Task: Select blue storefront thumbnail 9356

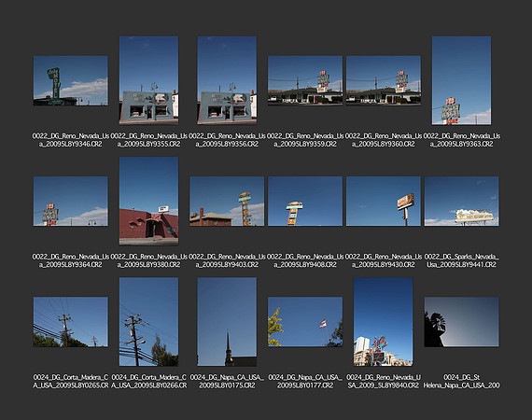Action: pyautogui.click(x=227, y=80)
